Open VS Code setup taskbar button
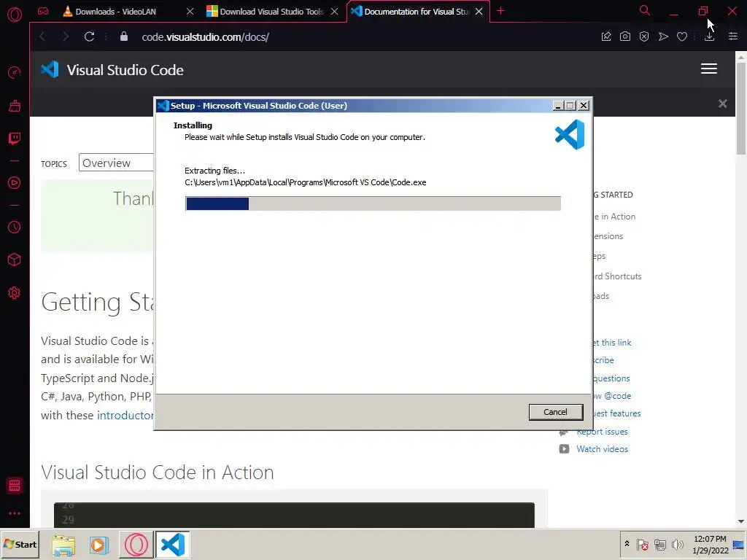 [x=172, y=545]
